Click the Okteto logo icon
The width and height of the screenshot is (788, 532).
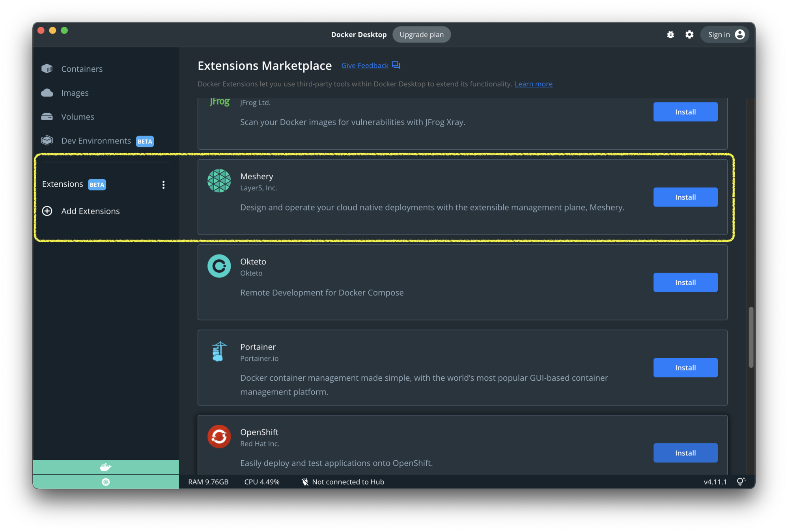tap(219, 266)
